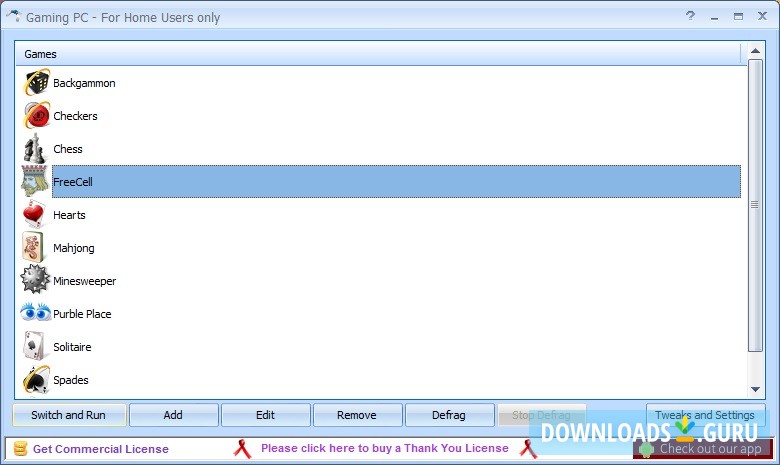This screenshot has width=780, height=465.
Task: Click the Gaming PC app icon in title bar
Action: pos(13,16)
